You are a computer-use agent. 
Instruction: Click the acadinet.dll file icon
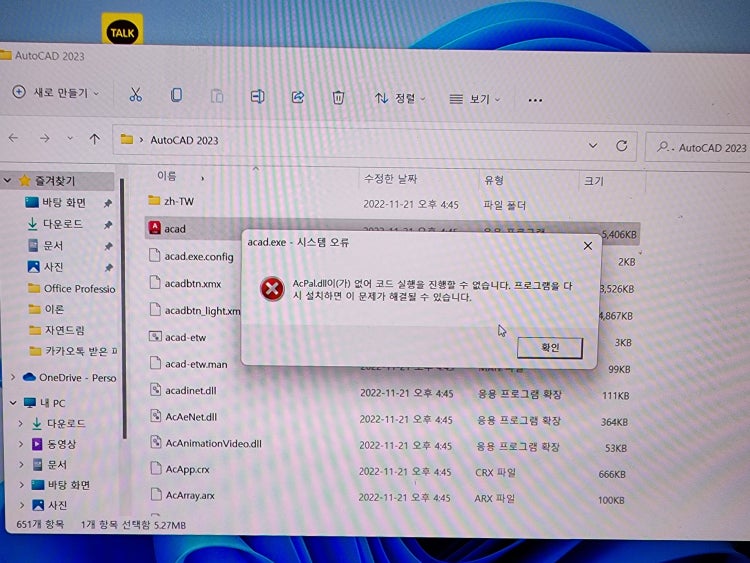coord(155,389)
